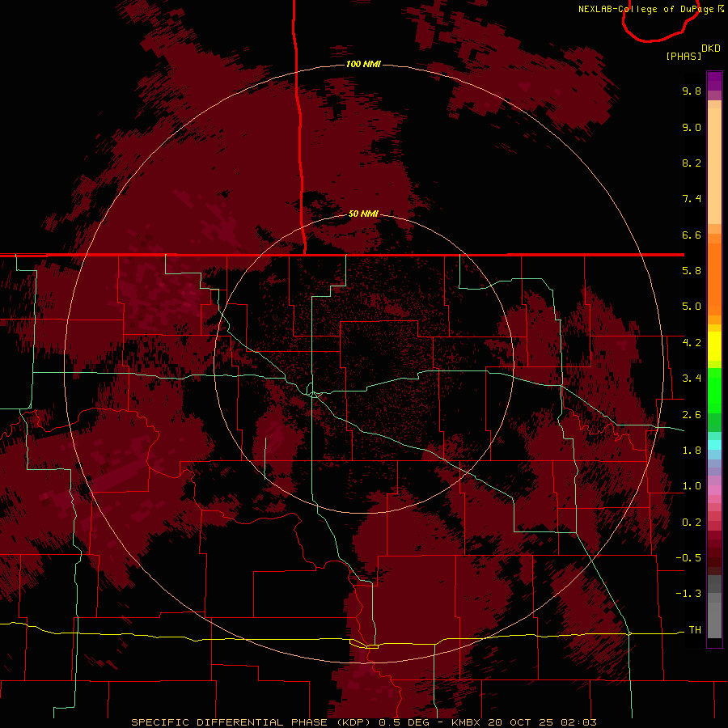Click the 1.8 legend value

click(692, 451)
